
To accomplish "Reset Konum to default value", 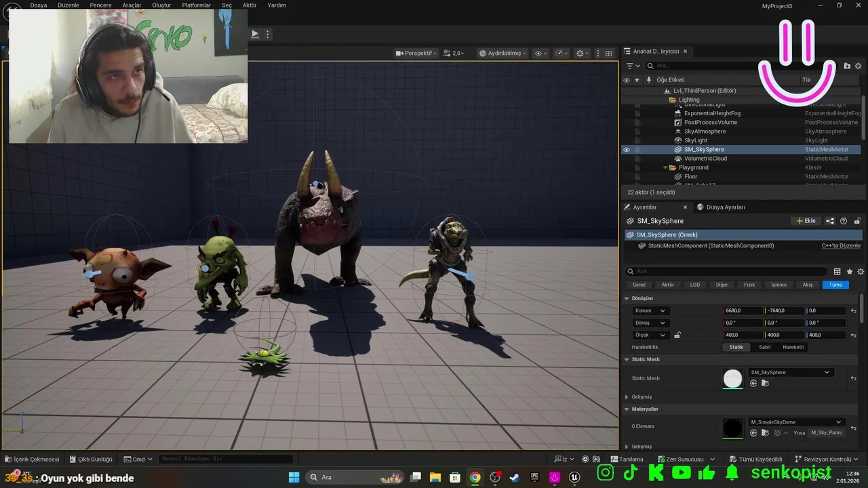I will (x=854, y=311).
